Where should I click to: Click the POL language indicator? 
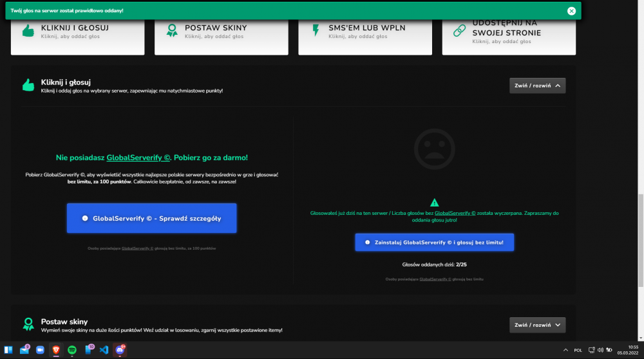click(x=578, y=351)
